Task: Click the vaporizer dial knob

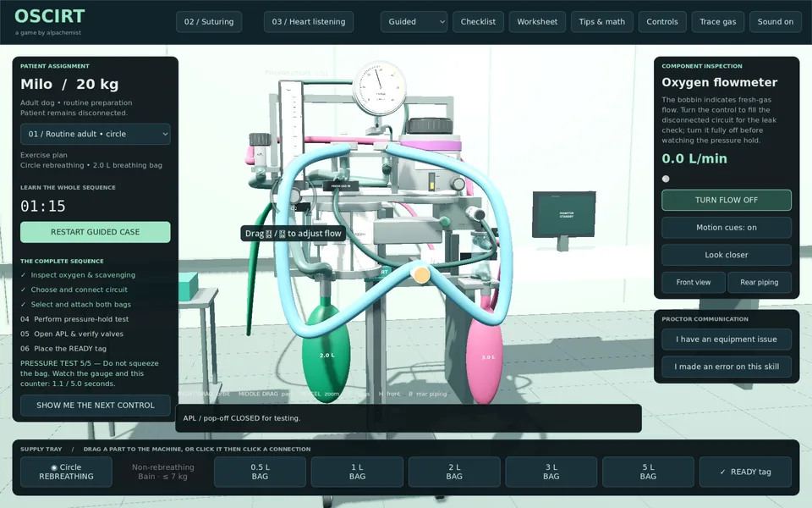Action: coord(456,184)
